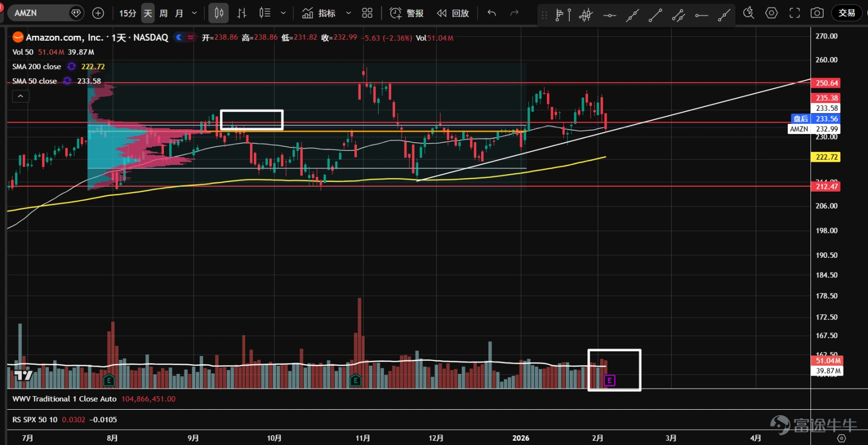Select the fixed range volume profile tool
Image resolution: width=868 pixels, height=445 pixels.
pos(559,15)
